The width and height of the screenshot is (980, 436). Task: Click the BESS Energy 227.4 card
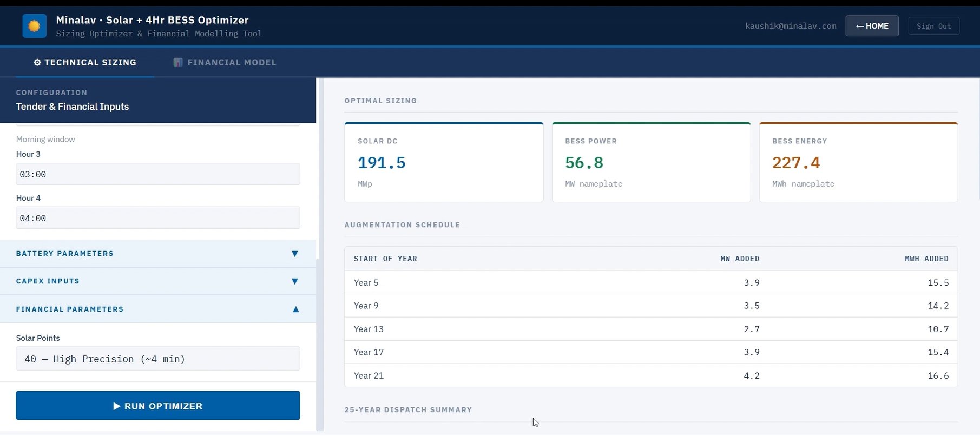[x=858, y=162]
